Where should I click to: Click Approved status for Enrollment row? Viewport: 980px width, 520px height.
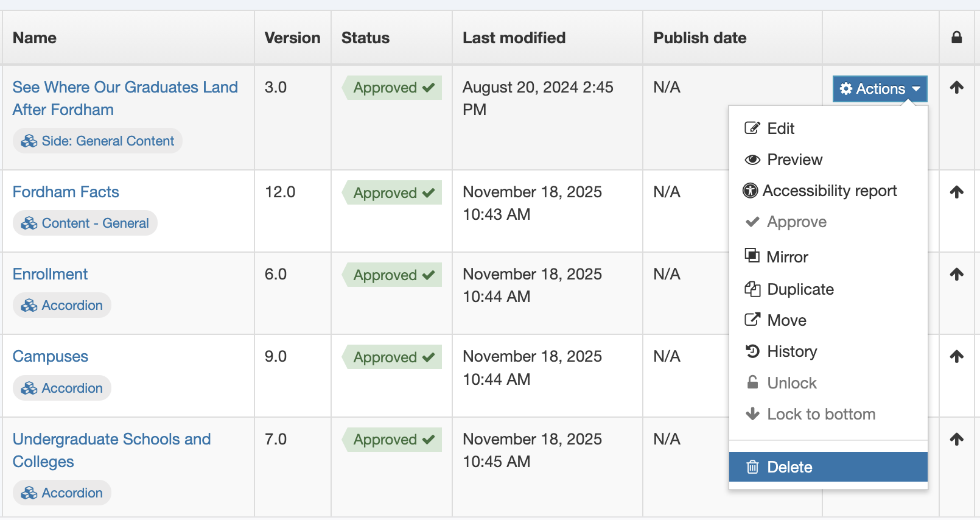pyautogui.click(x=393, y=275)
